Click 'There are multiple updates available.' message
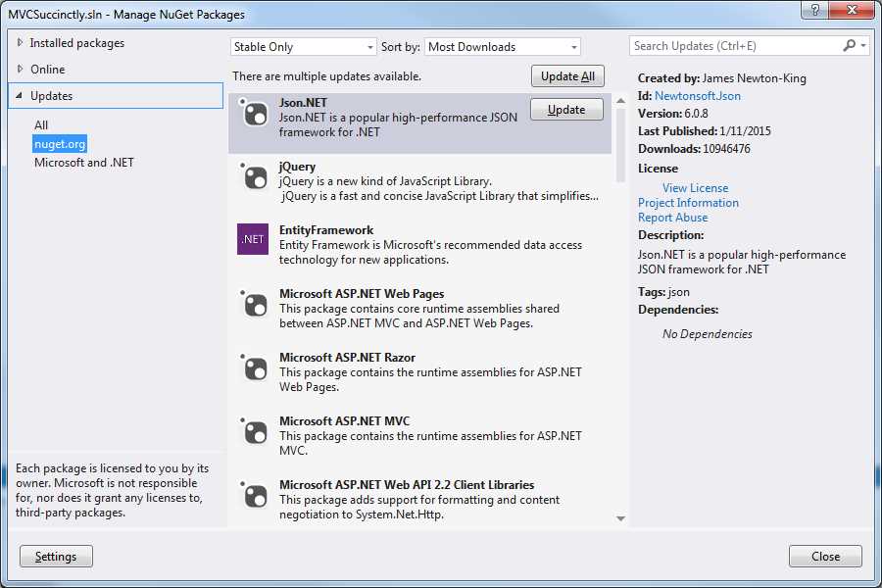The width and height of the screenshot is (882, 588). [326, 76]
